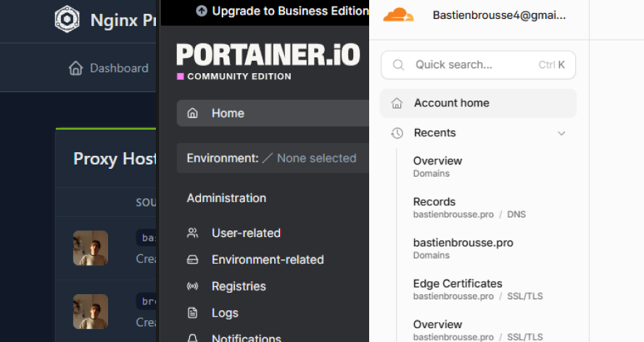The height and width of the screenshot is (342, 644).
Task: Click the Environment-related drive icon
Action: (x=193, y=260)
